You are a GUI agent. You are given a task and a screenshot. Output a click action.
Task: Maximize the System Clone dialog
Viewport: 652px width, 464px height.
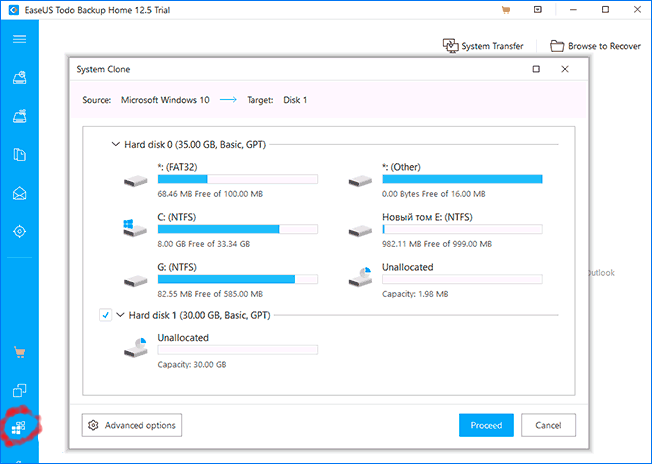(536, 69)
